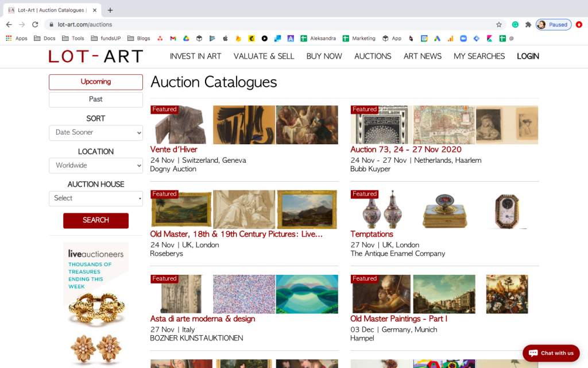
Task: Open the purple A bookmark icon
Action: click(x=291, y=39)
